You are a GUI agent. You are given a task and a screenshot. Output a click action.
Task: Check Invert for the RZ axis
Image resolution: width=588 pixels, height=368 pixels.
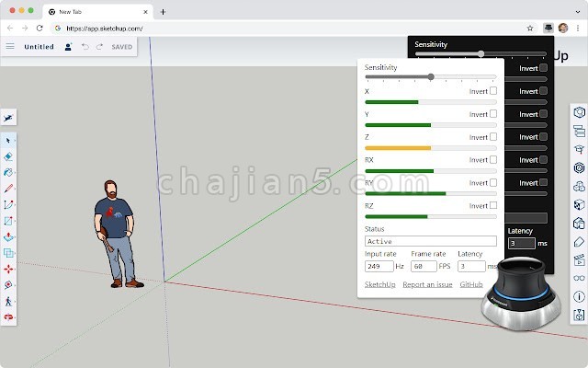pos(493,205)
